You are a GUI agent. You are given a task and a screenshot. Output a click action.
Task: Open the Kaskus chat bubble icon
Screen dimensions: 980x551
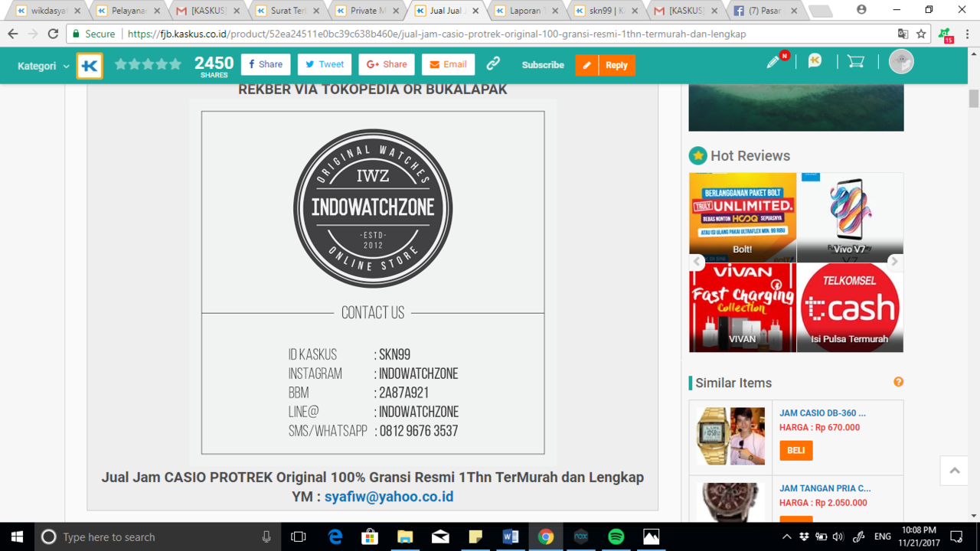815,62
